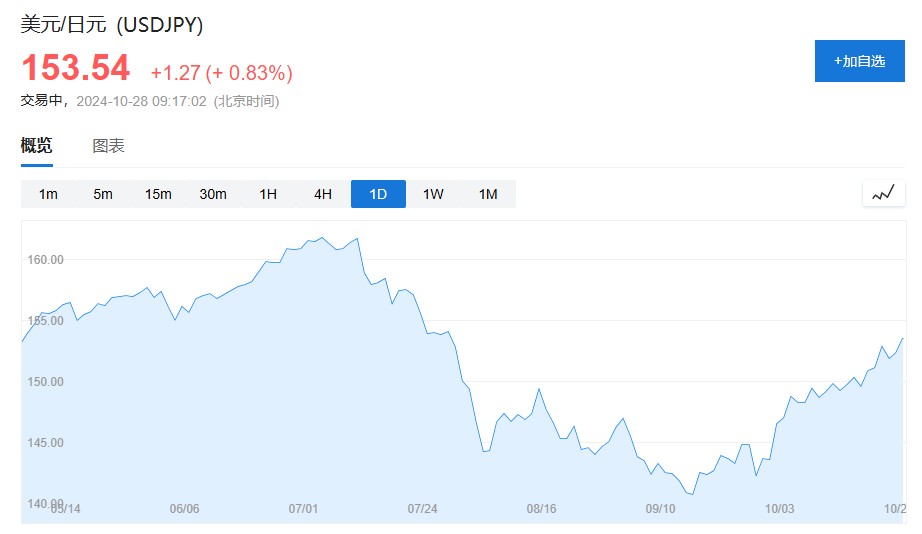Image resolution: width=922 pixels, height=534 pixels.
Task: Select the 1M monthly interval
Action: (x=488, y=194)
